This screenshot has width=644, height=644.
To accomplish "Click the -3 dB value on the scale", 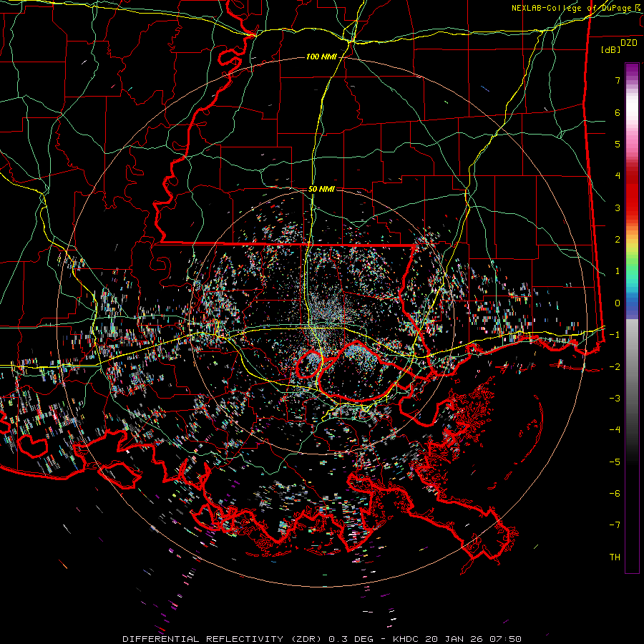I will (615, 399).
